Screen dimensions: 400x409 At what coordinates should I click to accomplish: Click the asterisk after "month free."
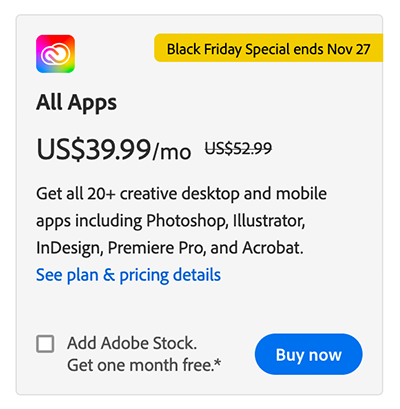tap(218, 362)
